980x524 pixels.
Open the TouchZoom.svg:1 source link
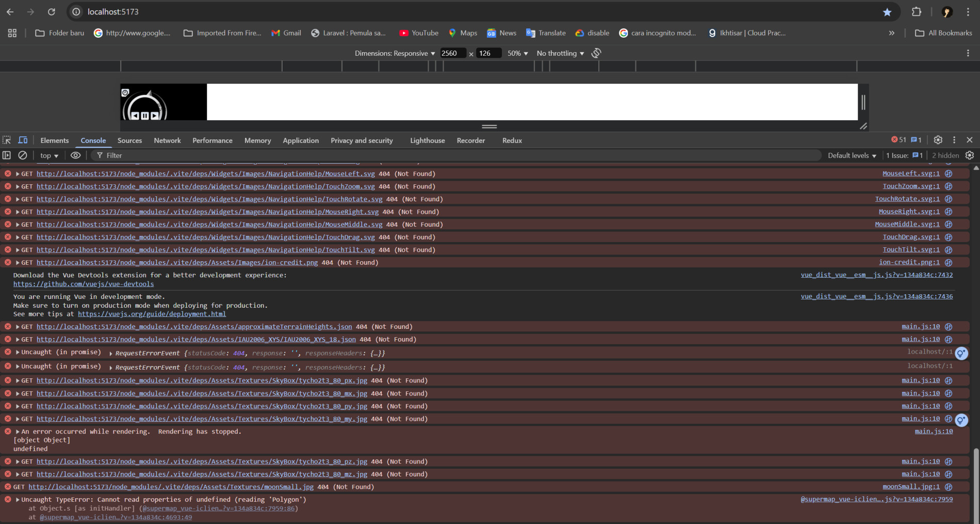pyautogui.click(x=911, y=186)
